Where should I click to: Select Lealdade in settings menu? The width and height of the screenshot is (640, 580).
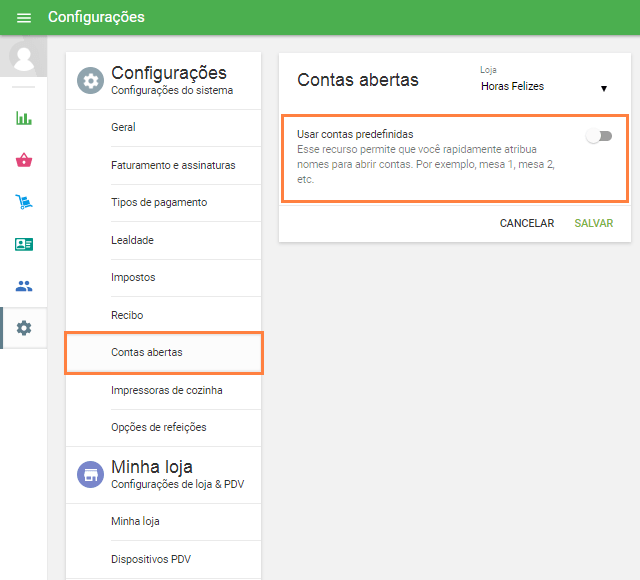[x=163, y=240]
